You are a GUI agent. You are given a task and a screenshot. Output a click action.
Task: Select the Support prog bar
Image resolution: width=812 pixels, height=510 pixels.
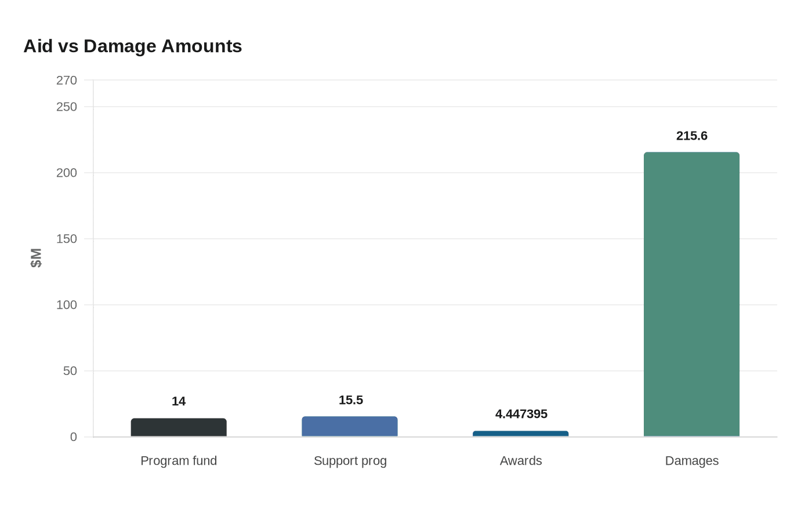click(350, 427)
